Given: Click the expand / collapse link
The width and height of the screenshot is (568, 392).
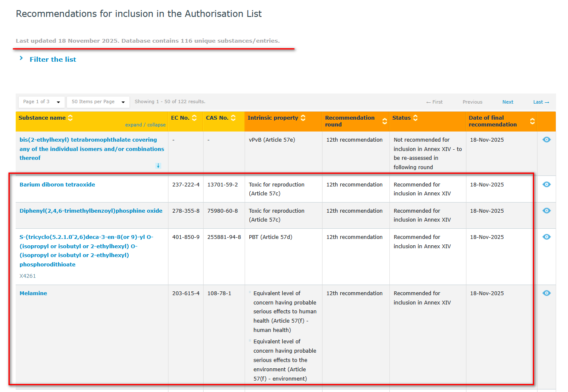Looking at the screenshot, I should [x=145, y=125].
